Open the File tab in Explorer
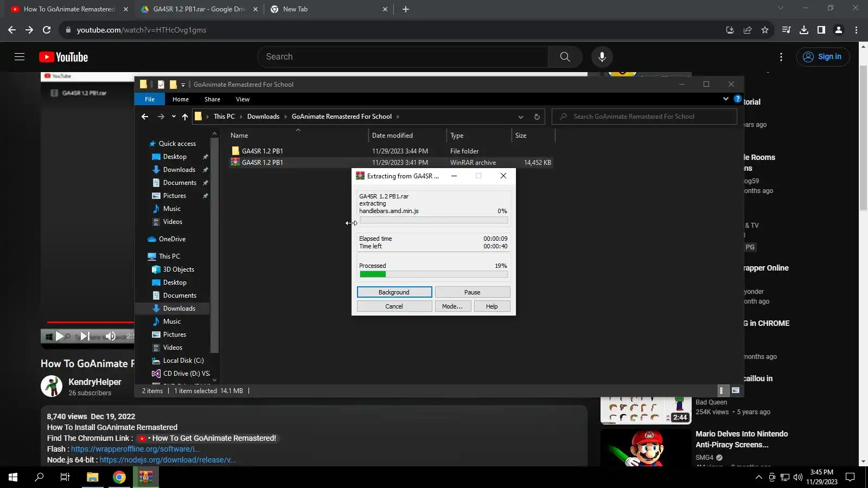The height and width of the screenshot is (488, 868). pyautogui.click(x=150, y=99)
